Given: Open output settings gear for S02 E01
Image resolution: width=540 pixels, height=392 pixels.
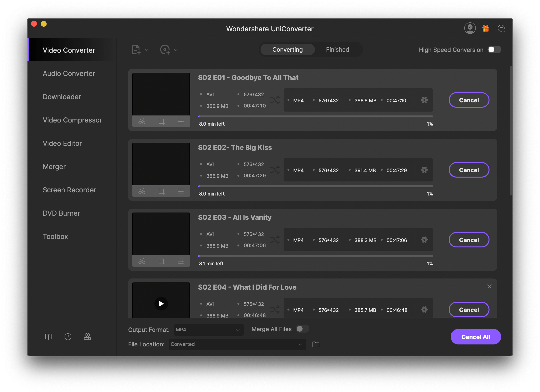Looking at the screenshot, I should 424,100.
